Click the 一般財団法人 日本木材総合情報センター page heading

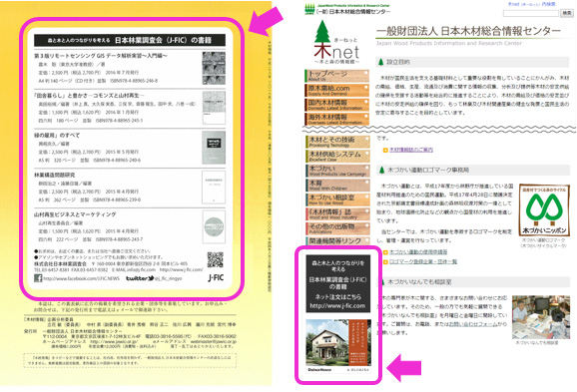468,31
